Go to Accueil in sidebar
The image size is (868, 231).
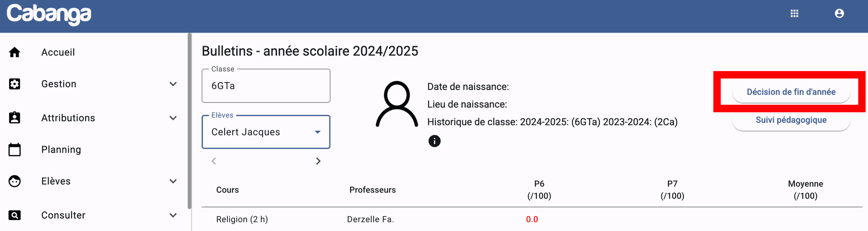[58, 52]
